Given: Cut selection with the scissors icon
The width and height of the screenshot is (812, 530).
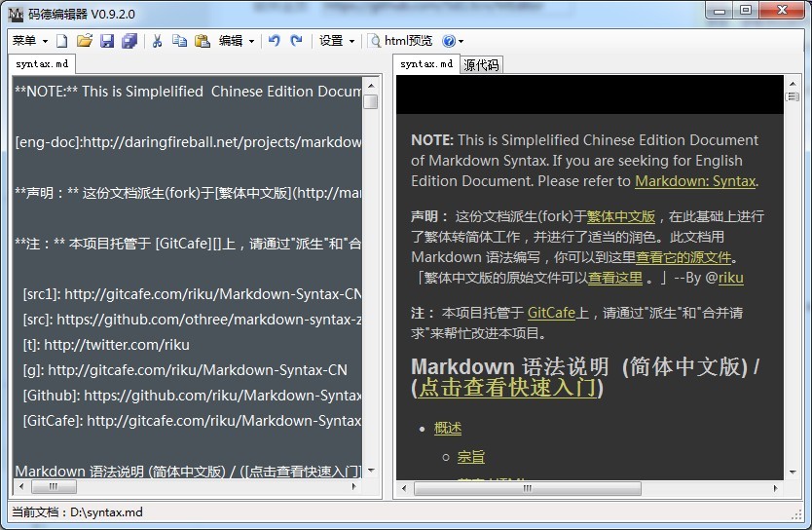Looking at the screenshot, I should tap(158, 41).
